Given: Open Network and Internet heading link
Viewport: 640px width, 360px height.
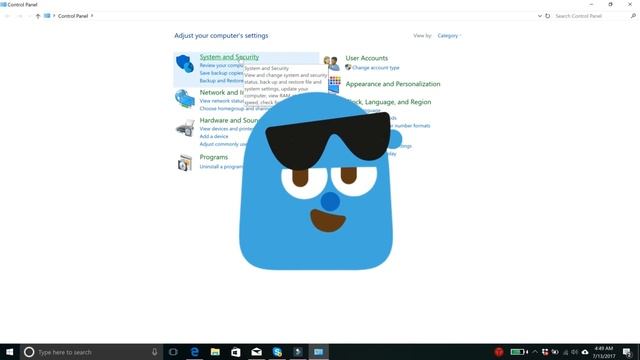Looking at the screenshot, I should click(x=221, y=93).
